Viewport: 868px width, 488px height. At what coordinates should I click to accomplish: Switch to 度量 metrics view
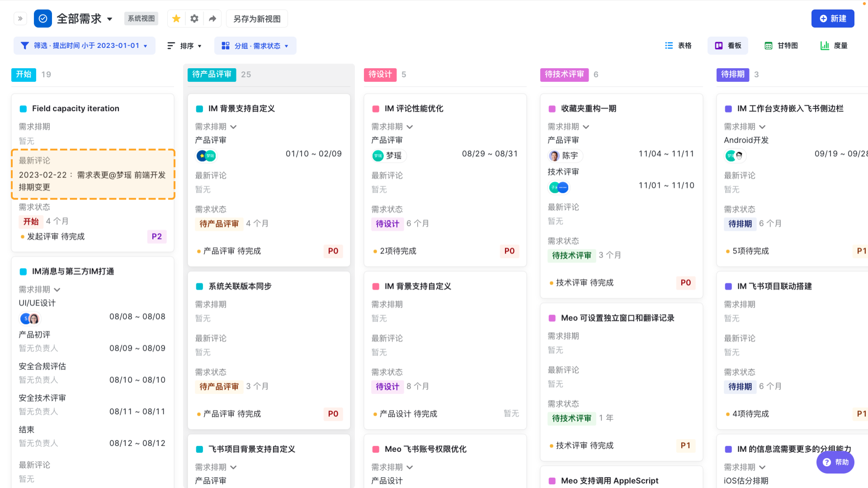pos(834,45)
